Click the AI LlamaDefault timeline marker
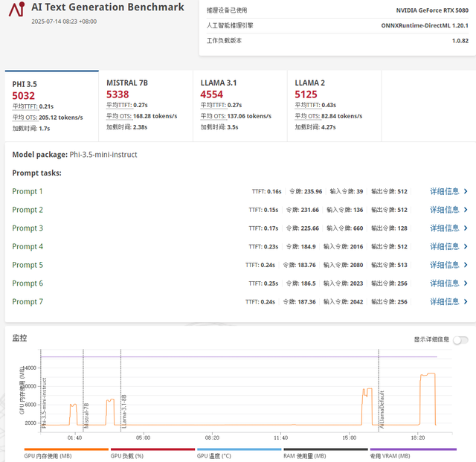 coord(382,409)
